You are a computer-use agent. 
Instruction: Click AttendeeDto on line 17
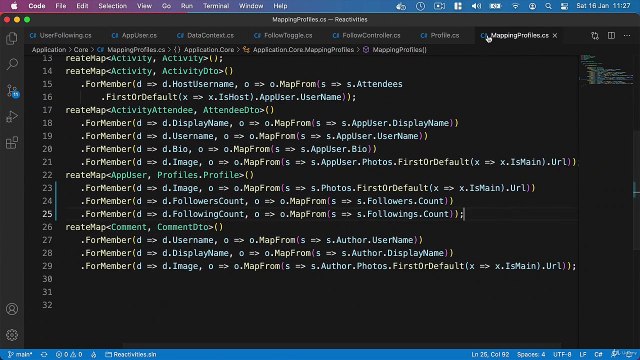coord(231,110)
